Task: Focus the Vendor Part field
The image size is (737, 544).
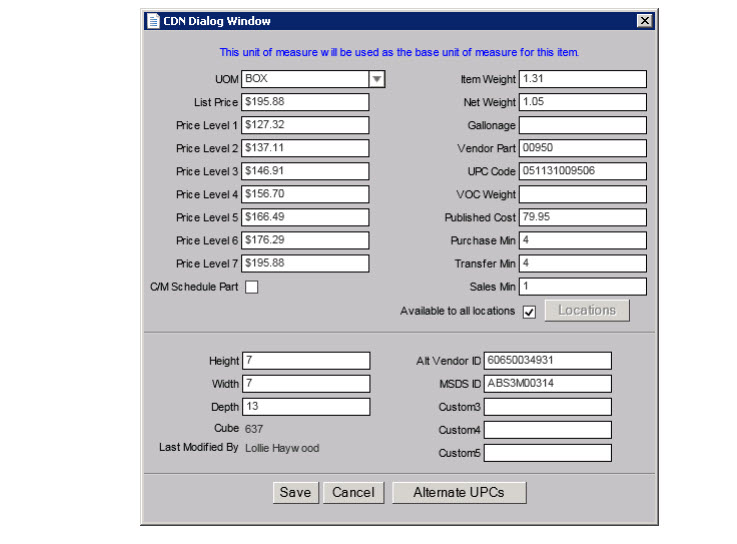Action: [x=582, y=148]
